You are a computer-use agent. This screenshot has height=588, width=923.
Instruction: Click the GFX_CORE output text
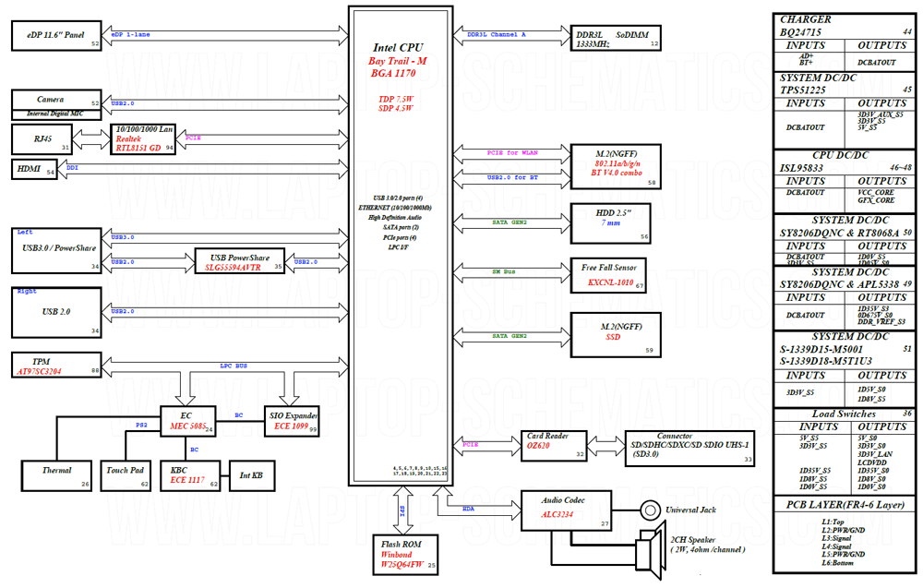pos(876,200)
